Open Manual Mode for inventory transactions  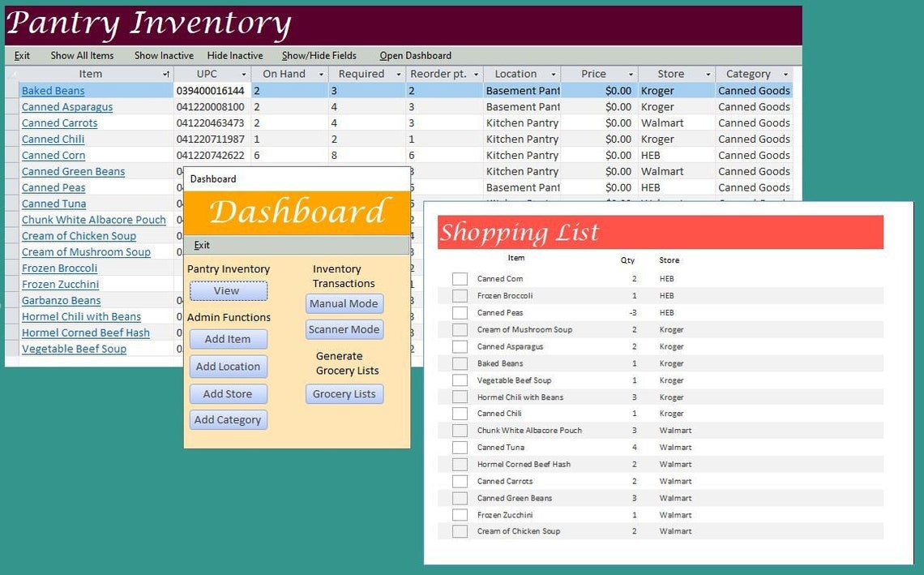pyautogui.click(x=344, y=303)
